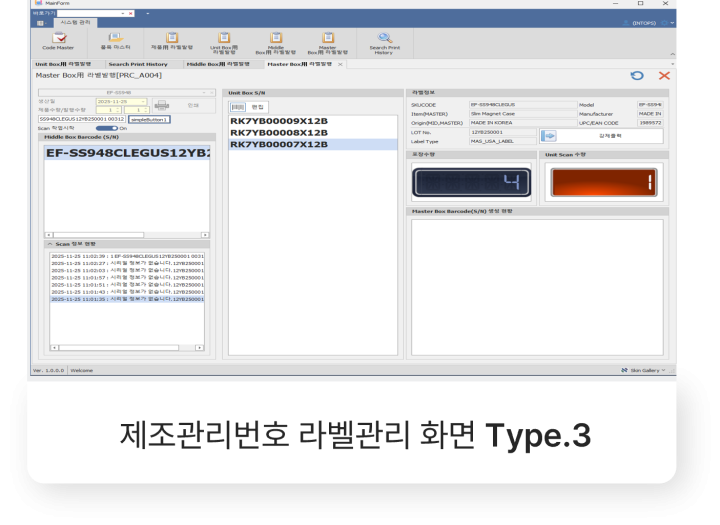Click the quantity spinner beside the 제품수량 label

(x=108, y=110)
